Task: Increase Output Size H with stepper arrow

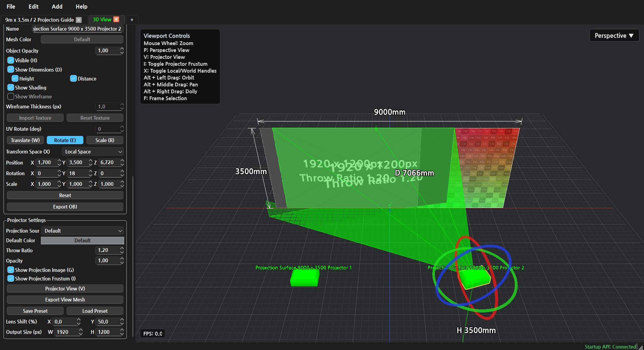Action: pyautogui.click(x=122, y=330)
